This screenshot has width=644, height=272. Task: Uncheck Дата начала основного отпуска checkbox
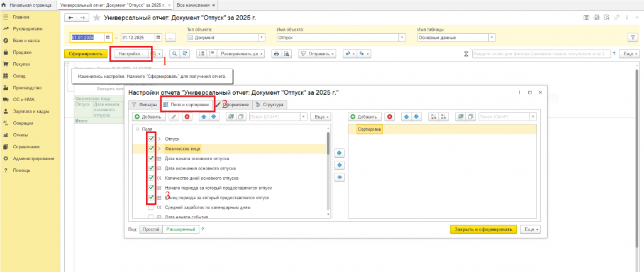[151, 158]
